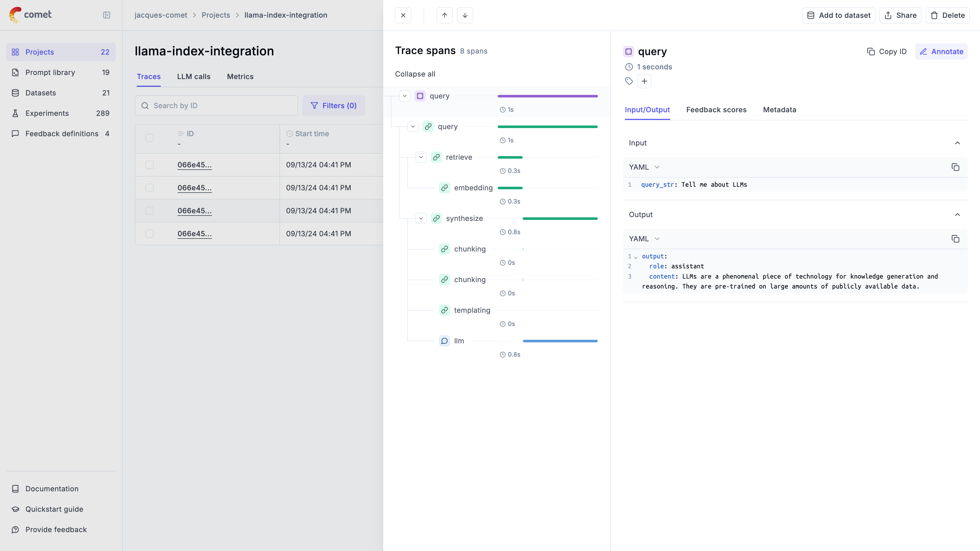Select the first trace row checkbox

[x=150, y=165]
